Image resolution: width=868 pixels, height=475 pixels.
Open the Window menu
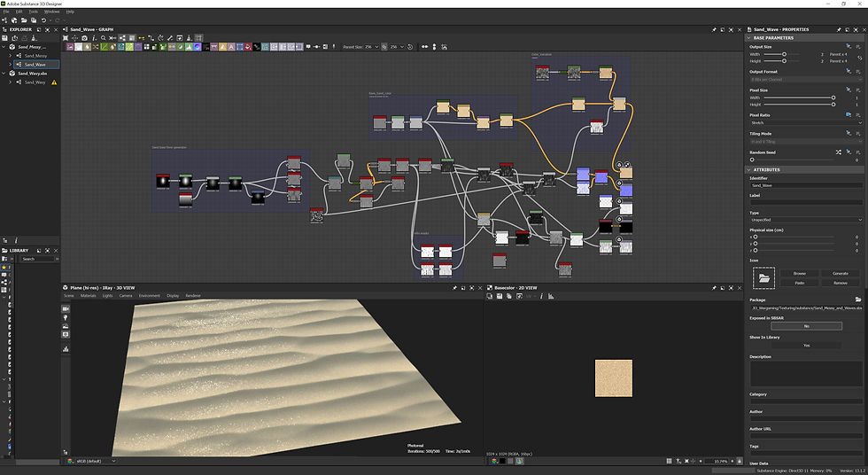[51, 12]
